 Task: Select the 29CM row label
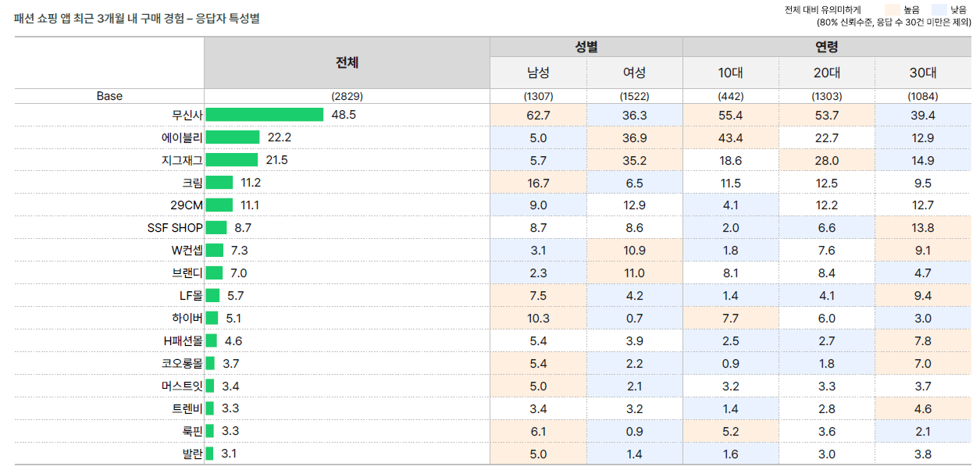click(186, 205)
